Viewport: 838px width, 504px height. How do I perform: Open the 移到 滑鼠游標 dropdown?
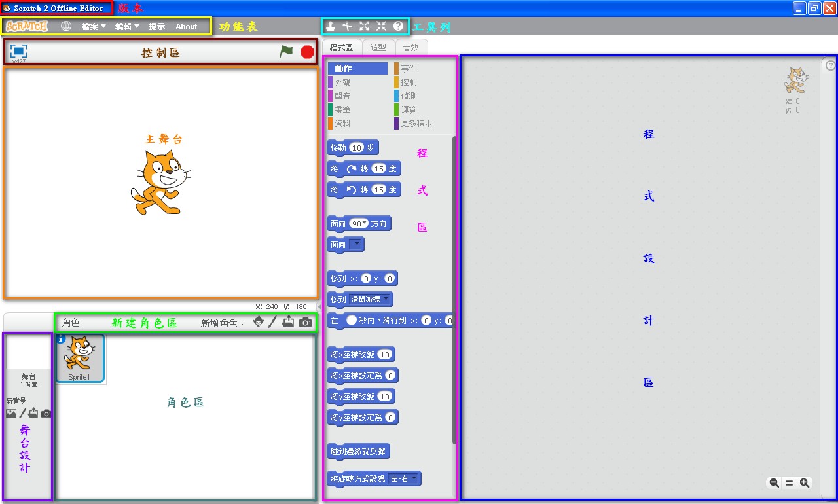pyautogui.click(x=386, y=299)
